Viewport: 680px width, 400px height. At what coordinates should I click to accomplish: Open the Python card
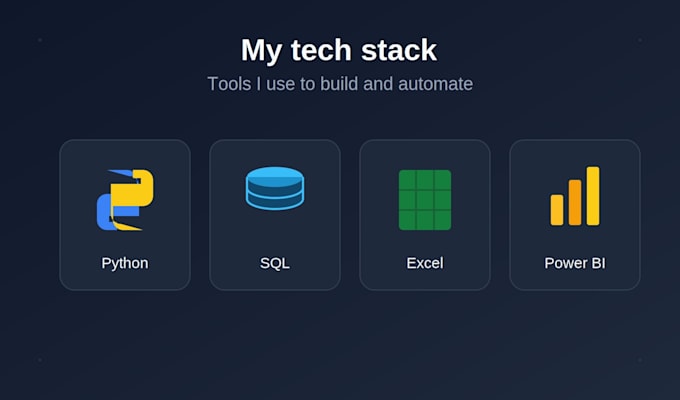(125, 215)
